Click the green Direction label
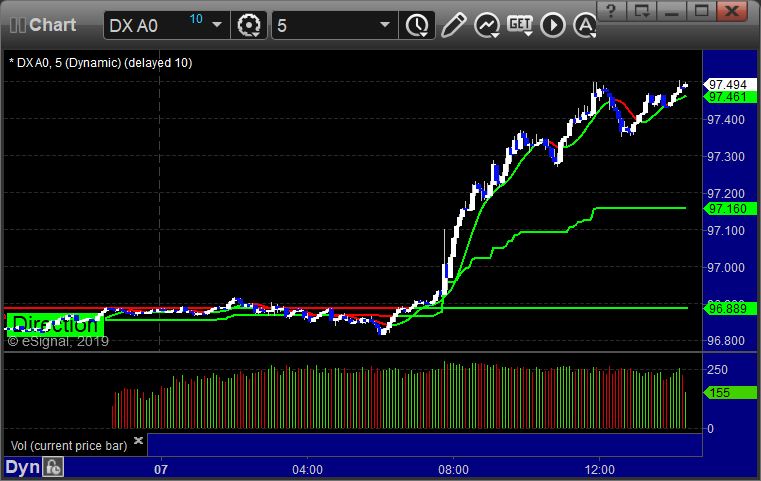This screenshot has width=761, height=481. click(x=55, y=324)
